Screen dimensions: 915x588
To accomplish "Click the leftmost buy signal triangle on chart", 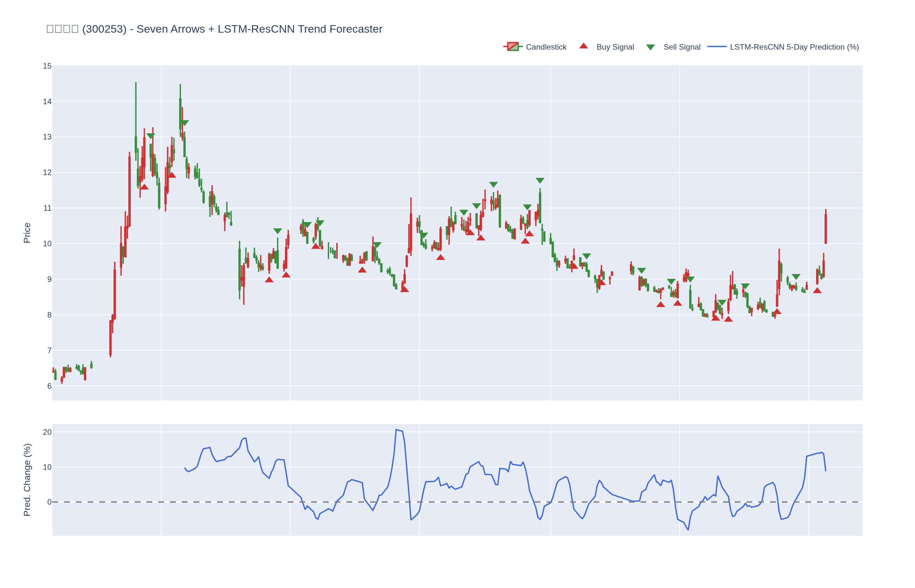I will click(x=144, y=187).
